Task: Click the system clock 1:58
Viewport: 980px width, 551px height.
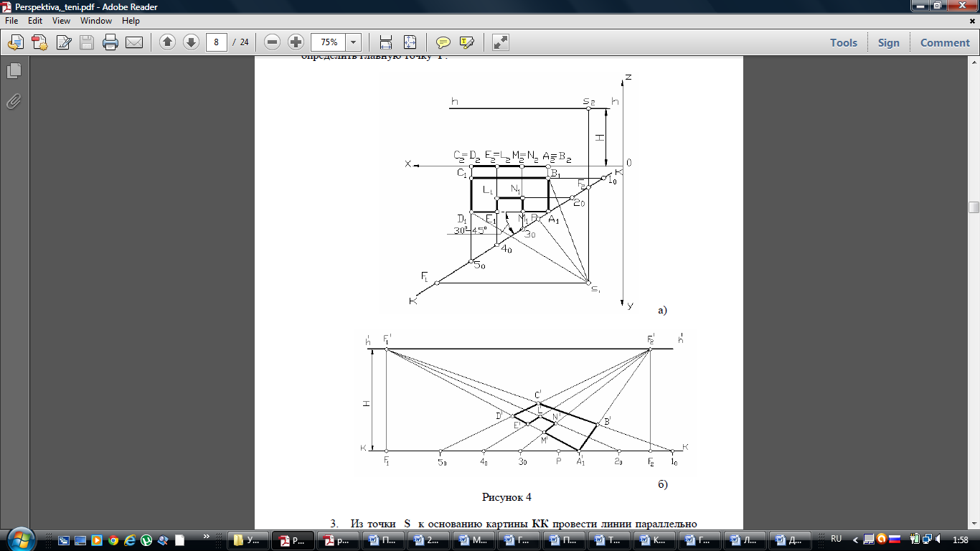Action: click(x=961, y=540)
